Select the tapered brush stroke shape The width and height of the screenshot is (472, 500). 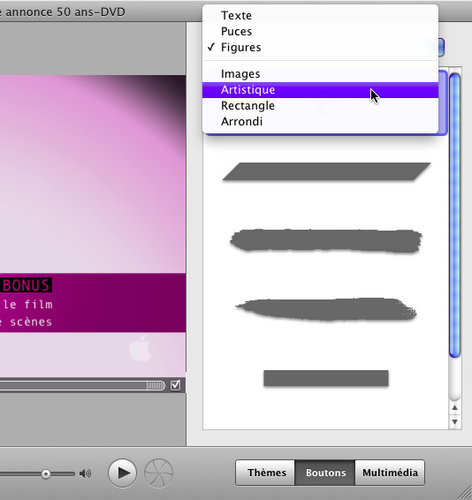coord(326,310)
